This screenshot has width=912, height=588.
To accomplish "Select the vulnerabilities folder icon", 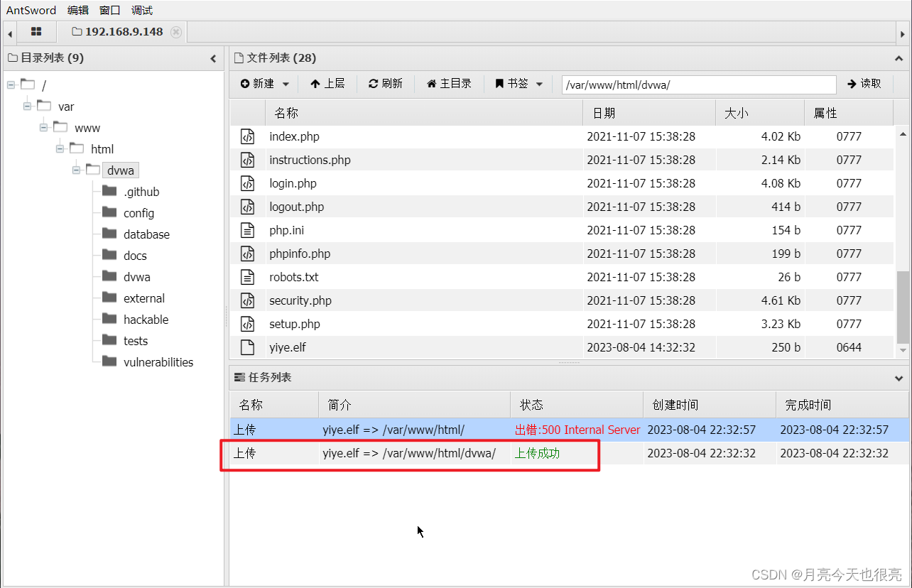I will click(109, 361).
